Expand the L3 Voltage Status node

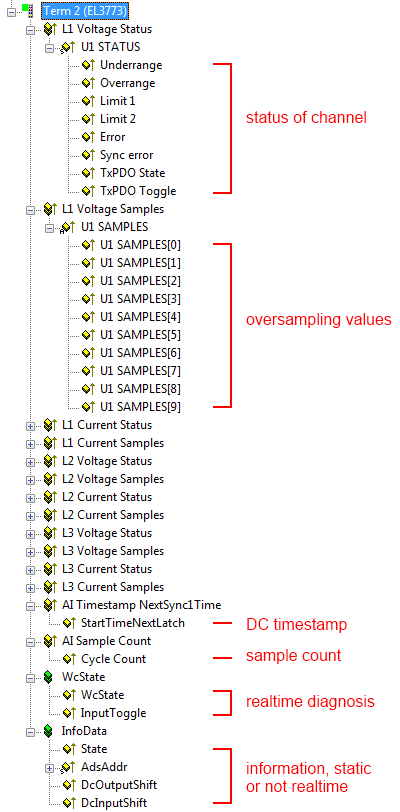(30, 533)
